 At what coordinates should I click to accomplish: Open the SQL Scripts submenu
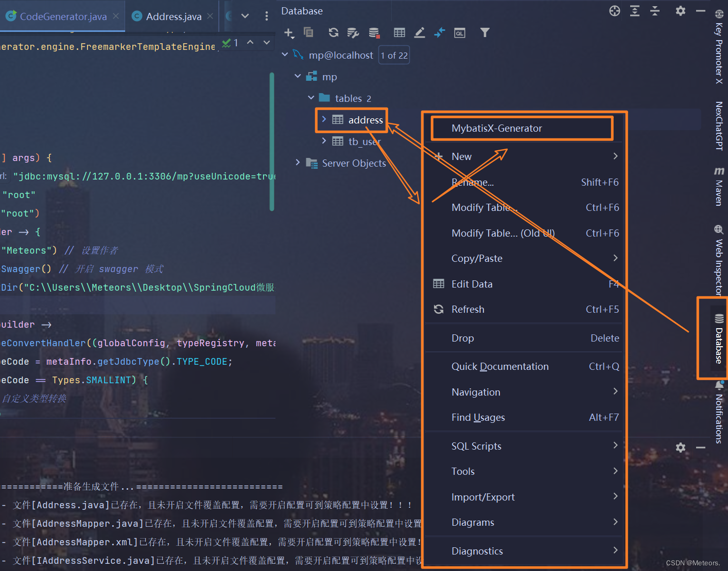point(523,446)
